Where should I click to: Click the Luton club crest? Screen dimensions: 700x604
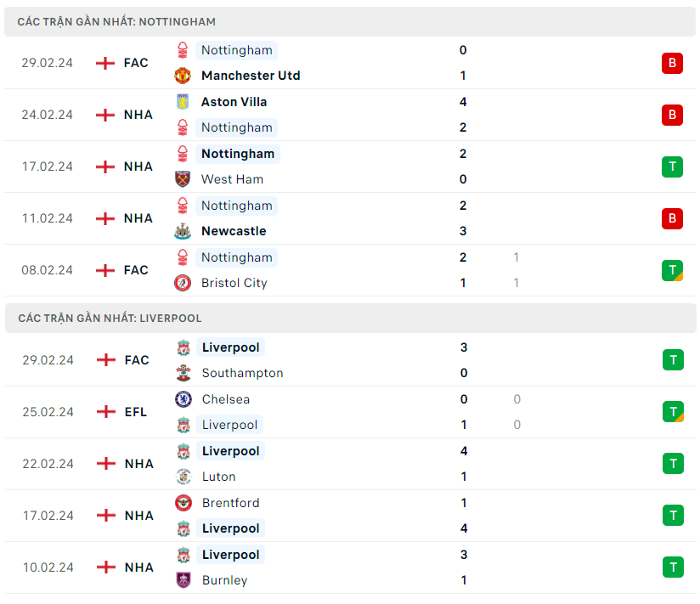point(183,477)
